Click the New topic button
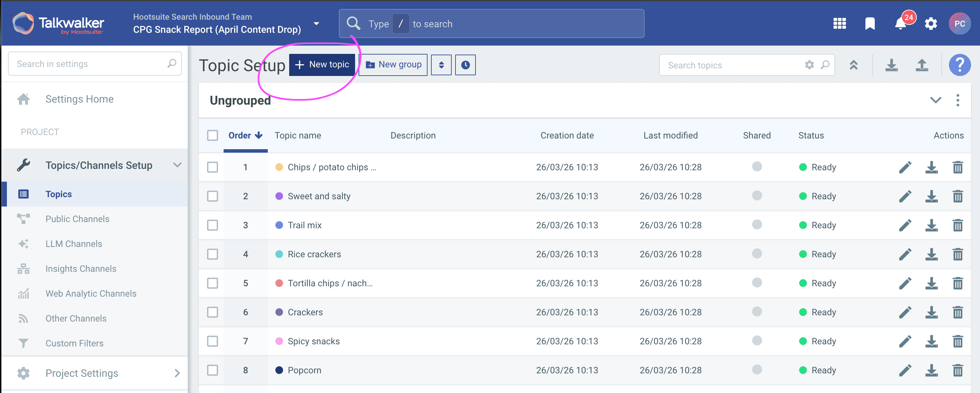 click(322, 65)
